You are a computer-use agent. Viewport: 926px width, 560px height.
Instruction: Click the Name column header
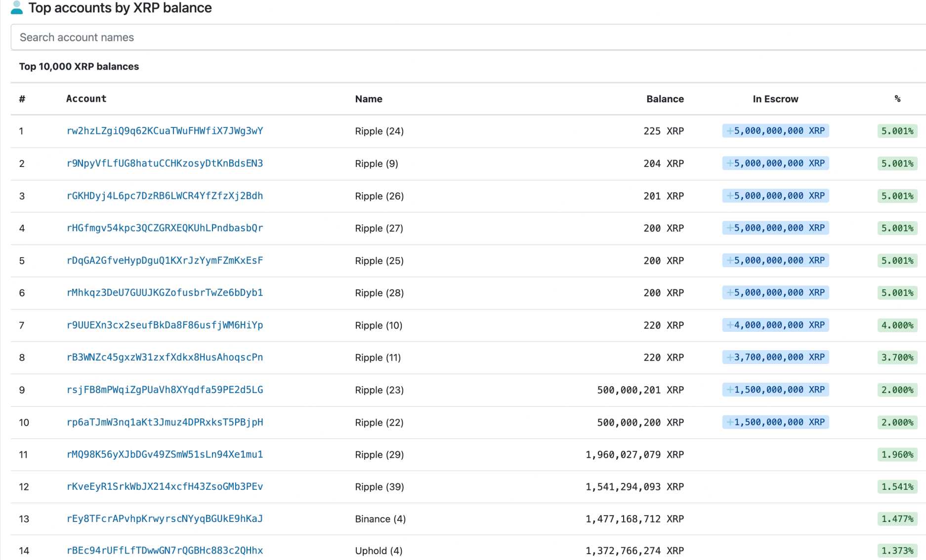(369, 99)
